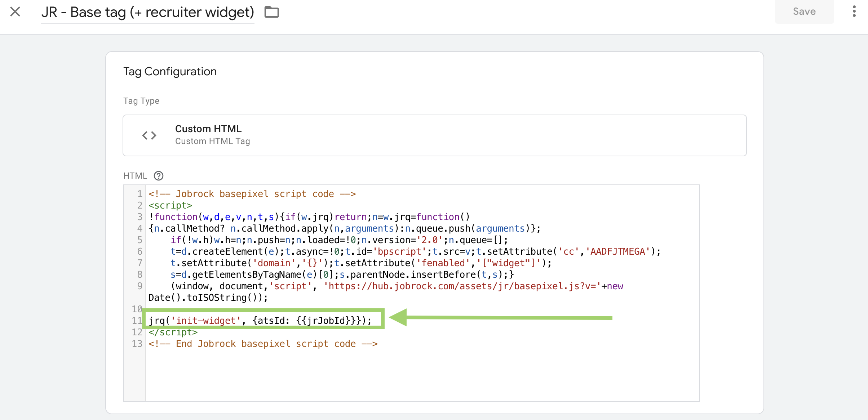The image size is (868, 420).
Task: Place cursor on opening script tag line
Action: point(170,206)
